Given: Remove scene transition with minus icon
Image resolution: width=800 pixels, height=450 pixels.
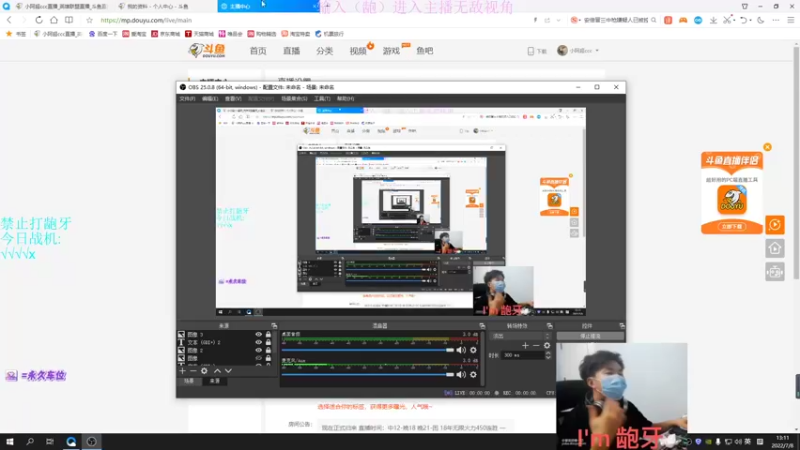Looking at the screenshot, I should pos(536,345).
